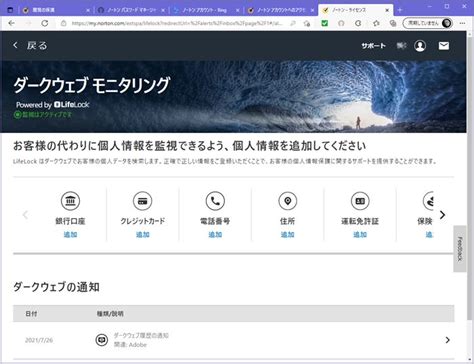Viewport: 474px width, 364px height.
Task: Expand the Adobe notification row chevron
Action: coord(447,340)
